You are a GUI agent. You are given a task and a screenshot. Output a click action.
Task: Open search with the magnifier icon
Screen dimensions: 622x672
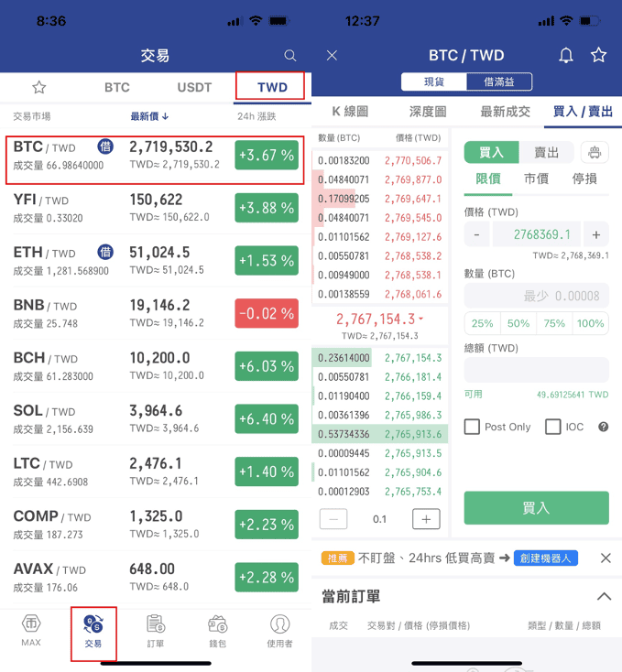pos(290,56)
